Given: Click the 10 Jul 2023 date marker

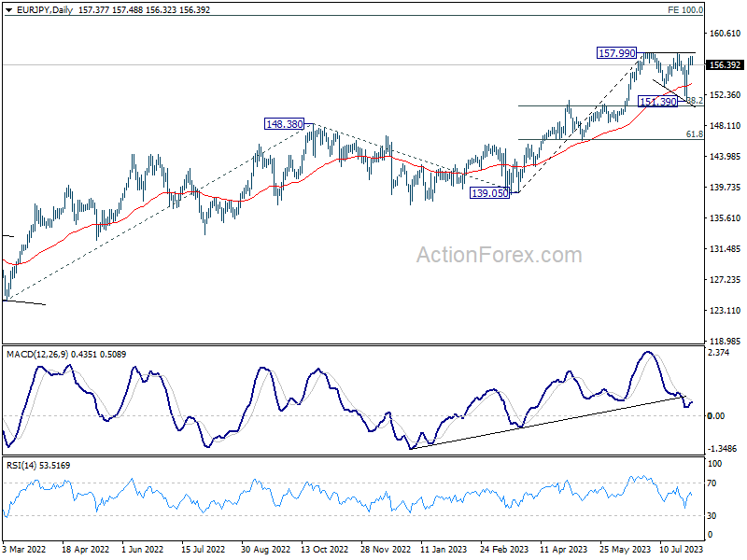Looking at the screenshot, I should tap(682, 549).
